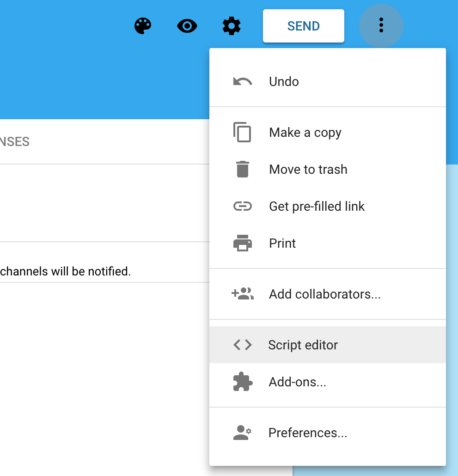The height and width of the screenshot is (476, 458).
Task: Click the chain link icon
Action: (242, 207)
